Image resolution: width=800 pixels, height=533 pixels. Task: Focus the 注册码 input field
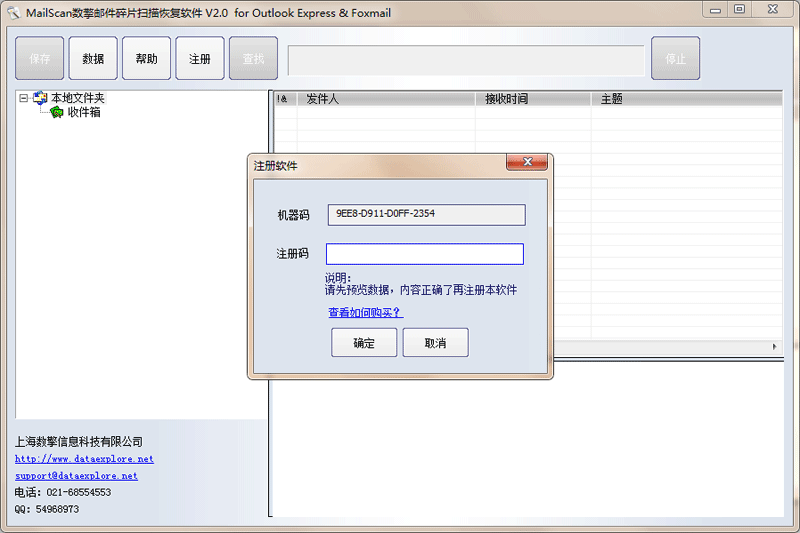pyautogui.click(x=425, y=254)
